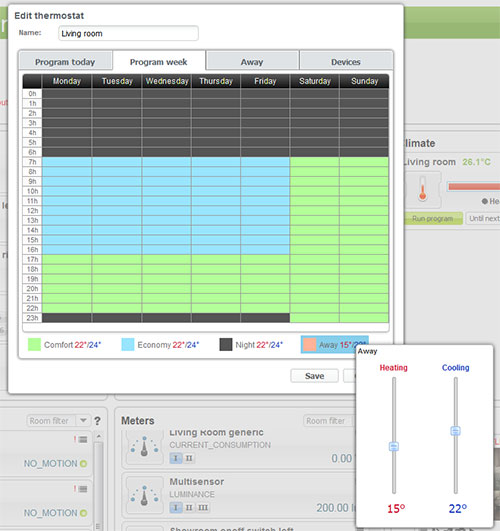Select the Night dark color swatch
Viewport: 500px width, 531px height.
(x=226, y=345)
